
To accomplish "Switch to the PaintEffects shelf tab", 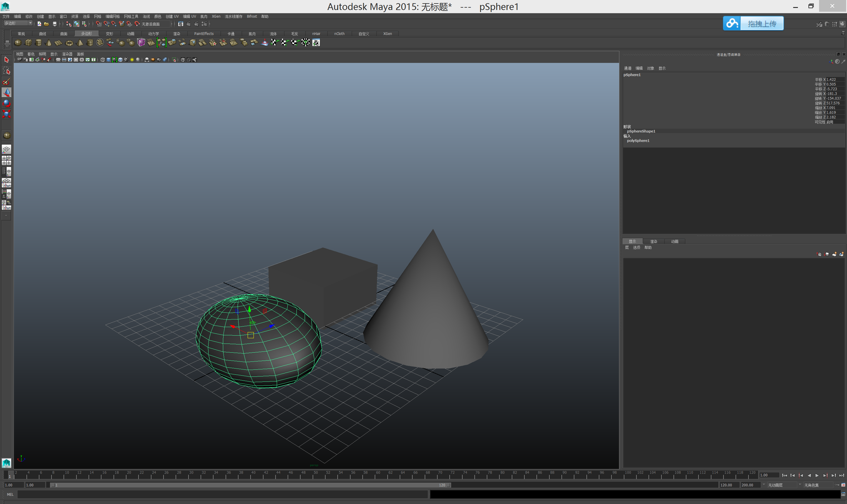I will pyautogui.click(x=204, y=34).
